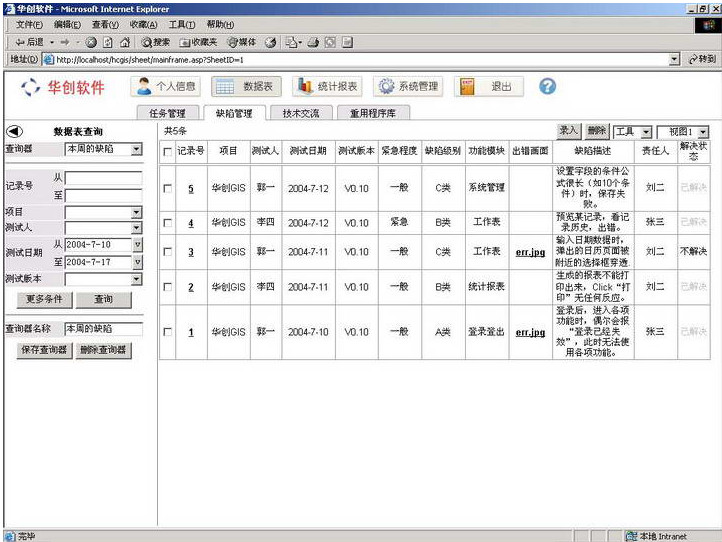Image resolution: width=722 pixels, height=542 pixels.
Task: Switch to the 任务管理 tab
Action: [x=168, y=113]
